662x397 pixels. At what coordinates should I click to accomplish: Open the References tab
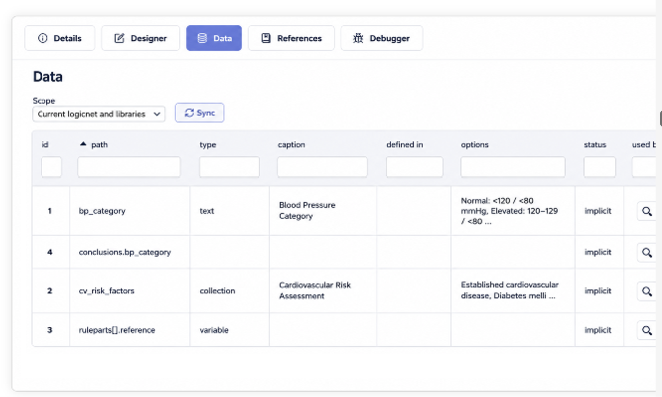tap(291, 38)
